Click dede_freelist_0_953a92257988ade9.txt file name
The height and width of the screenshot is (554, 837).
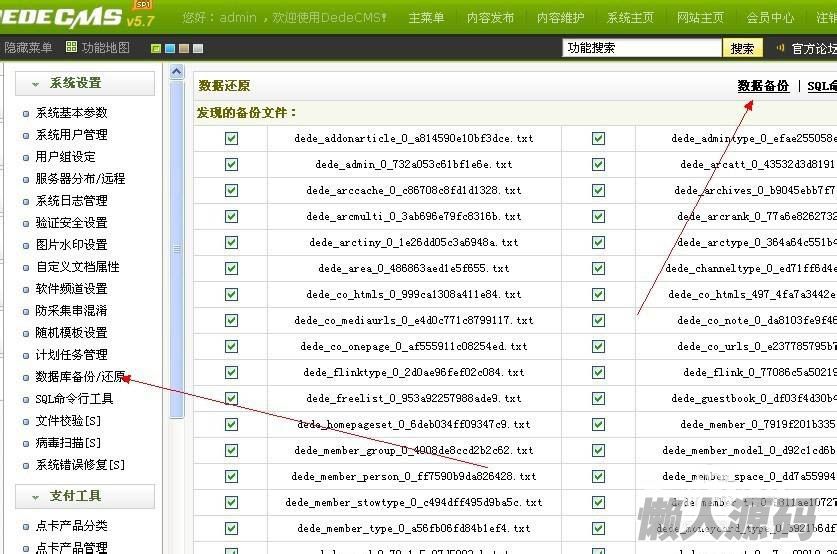coord(414,399)
